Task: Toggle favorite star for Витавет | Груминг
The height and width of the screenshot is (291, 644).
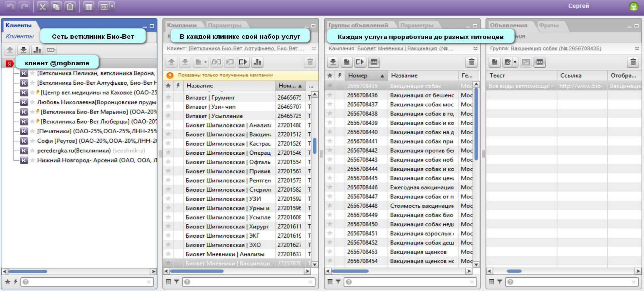Action: tap(168, 98)
